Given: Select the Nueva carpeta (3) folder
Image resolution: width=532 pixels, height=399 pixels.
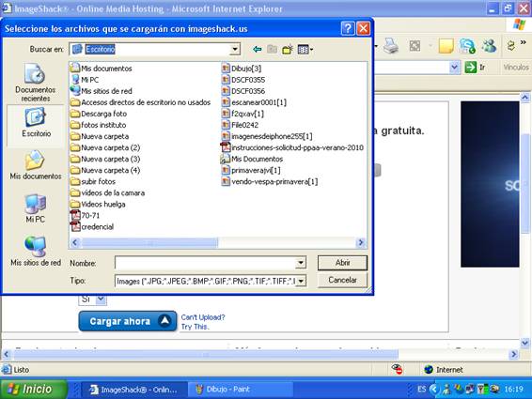Looking at the screenshot, I should click(x=105, y=159).
